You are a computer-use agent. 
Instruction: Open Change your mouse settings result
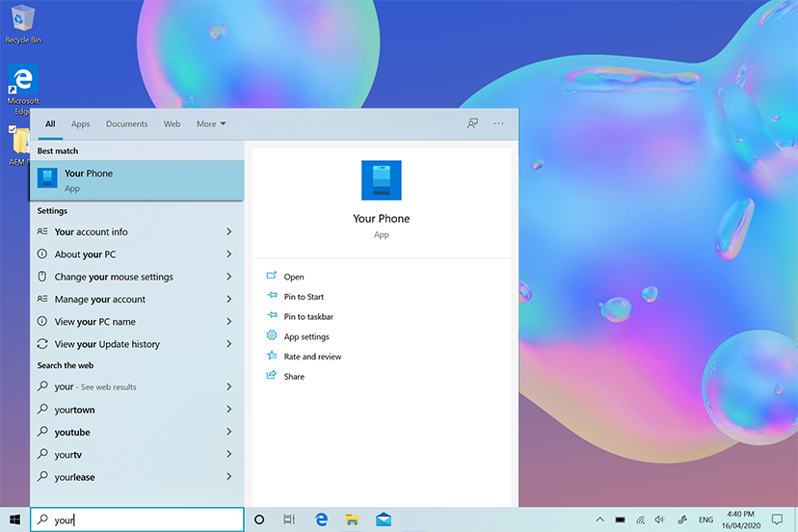[137, 277]
